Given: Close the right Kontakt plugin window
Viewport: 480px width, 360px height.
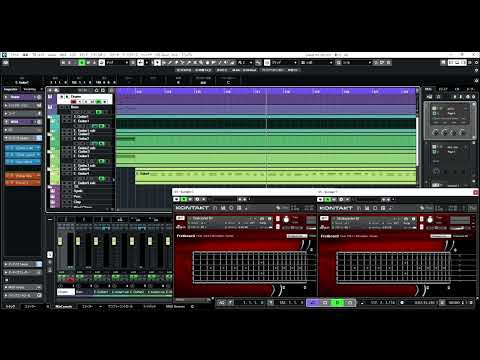Looking at the screenshot, I should 476,192.
